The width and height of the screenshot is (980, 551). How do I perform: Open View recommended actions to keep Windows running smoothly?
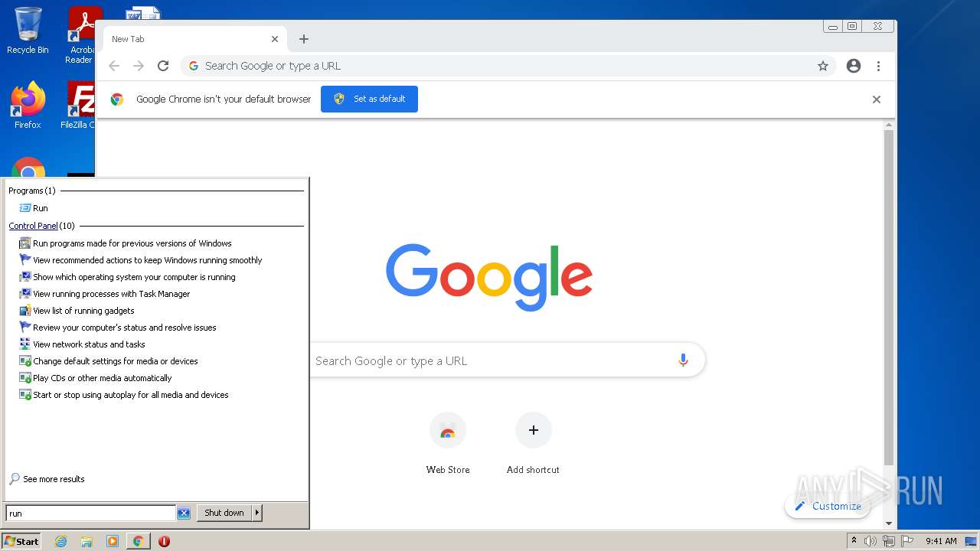click(x=141, y=260)
